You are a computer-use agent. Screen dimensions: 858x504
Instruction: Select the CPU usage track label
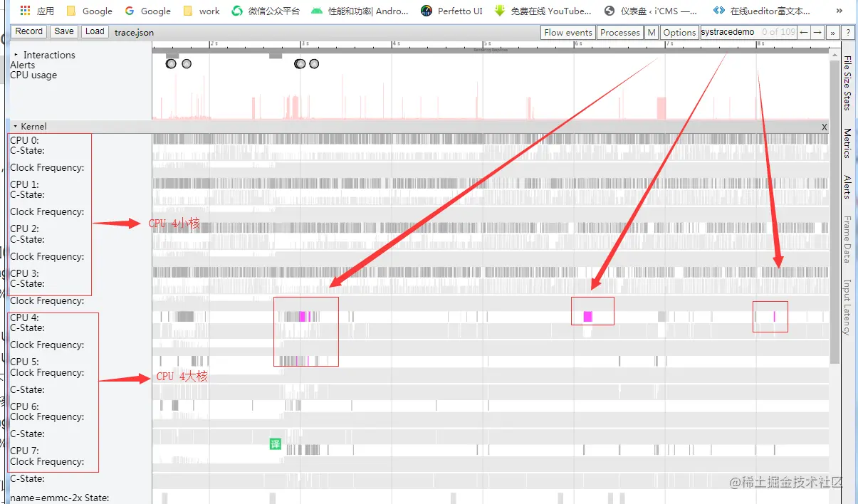[x=33, y=75]
